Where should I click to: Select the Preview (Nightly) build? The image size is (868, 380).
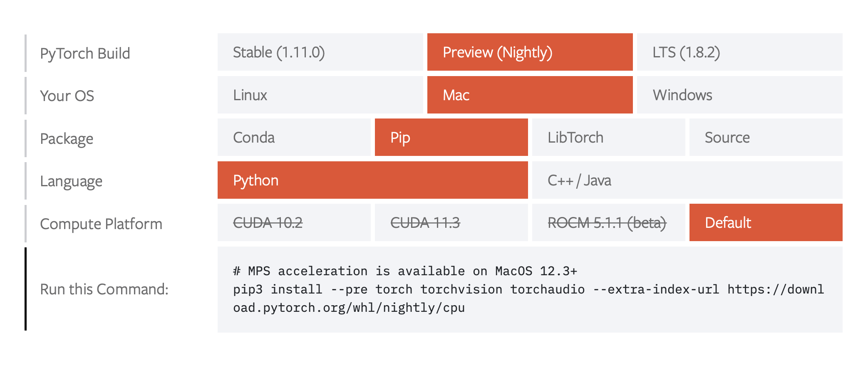point(529,52)
